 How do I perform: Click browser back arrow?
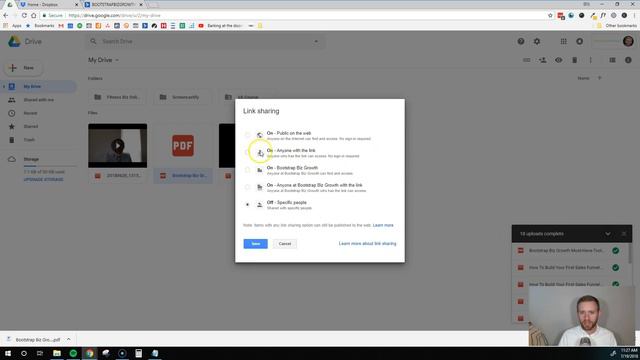coord(6,16)
